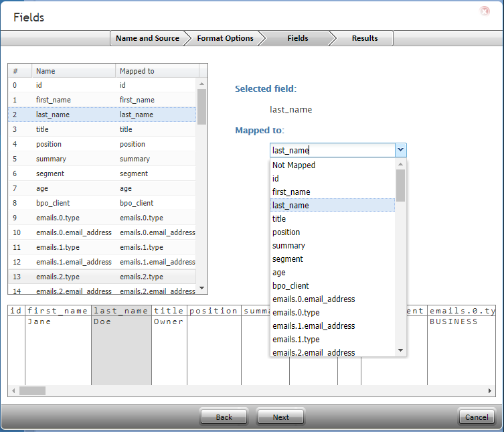The width and height of the screenshot is (504, 432).
Task: Click the field table vertical scrollbar thumb
Action: [201, 106]
